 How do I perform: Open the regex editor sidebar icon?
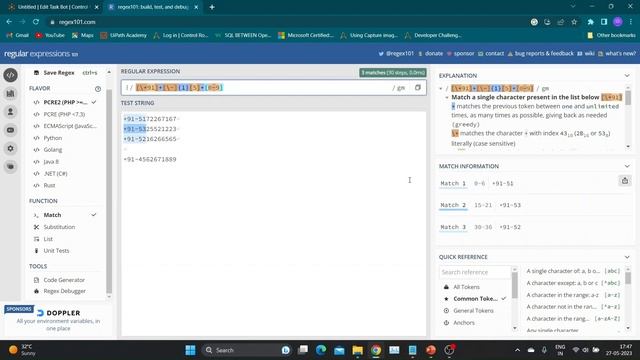(11, 75)
